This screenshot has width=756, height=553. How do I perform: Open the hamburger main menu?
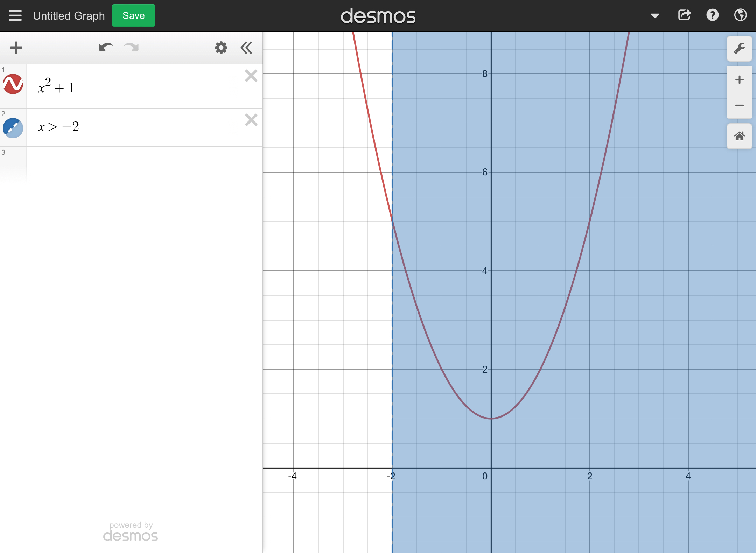(x=15, y=15)
